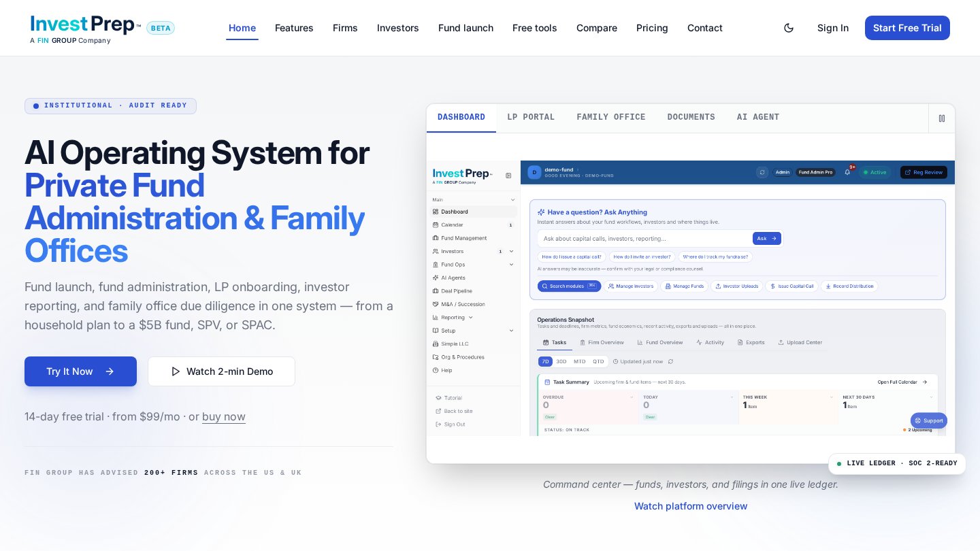The image size is (980, 551).
Task: Select the 30D time range
Action: (x=561, y=362)
